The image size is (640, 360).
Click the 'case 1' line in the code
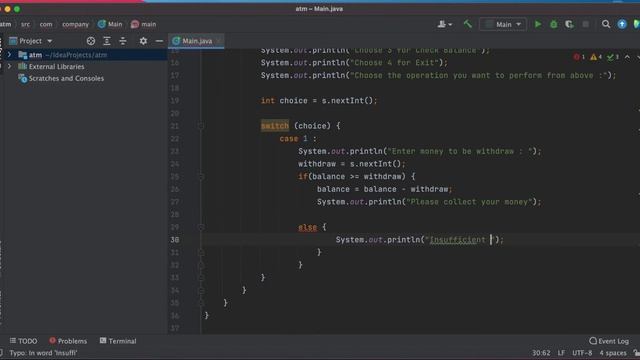coord(298,139)
